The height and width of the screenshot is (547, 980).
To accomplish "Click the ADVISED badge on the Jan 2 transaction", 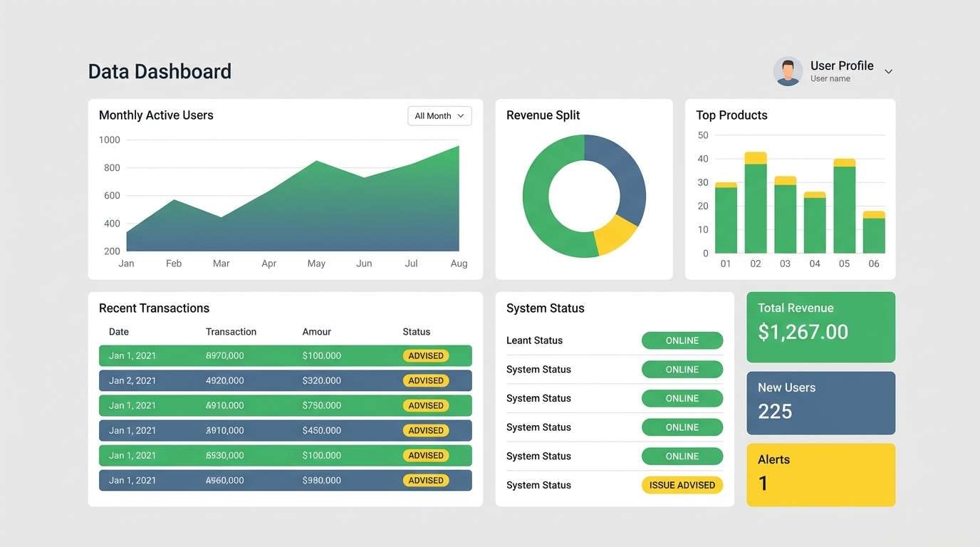I will [425, 380].
